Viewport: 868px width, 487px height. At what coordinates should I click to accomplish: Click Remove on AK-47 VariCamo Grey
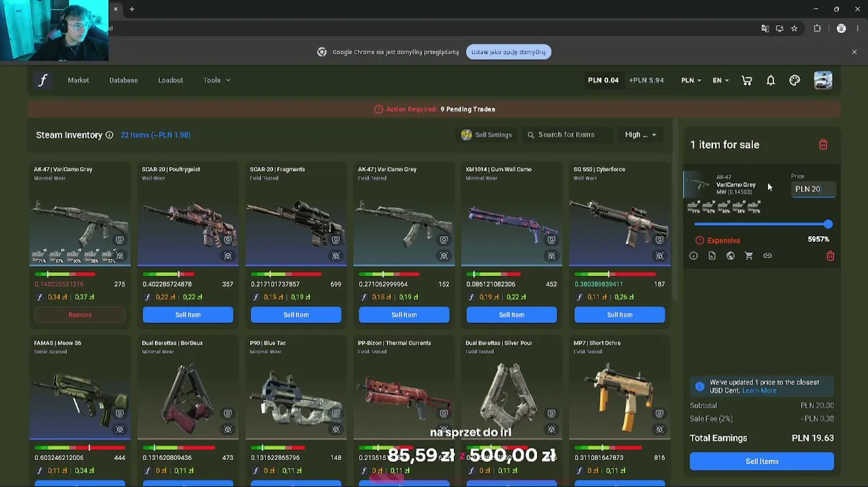[80, 315]
